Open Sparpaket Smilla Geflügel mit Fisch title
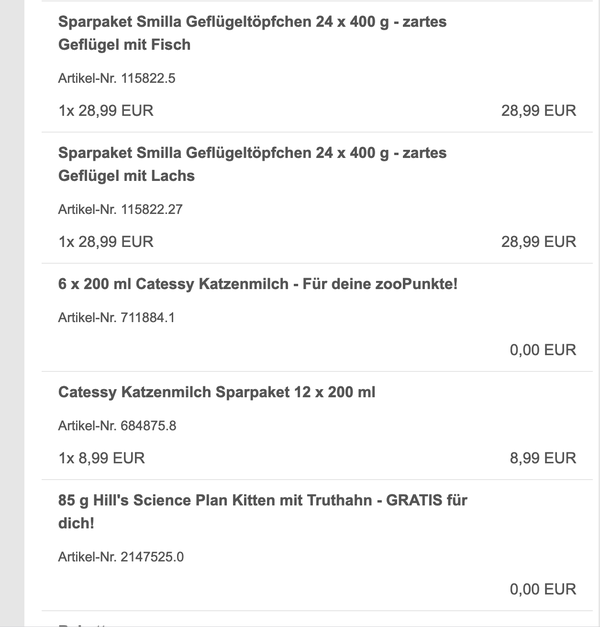Image resolution: width=600 pixels, height=627 pixels. tap(252, 33)
